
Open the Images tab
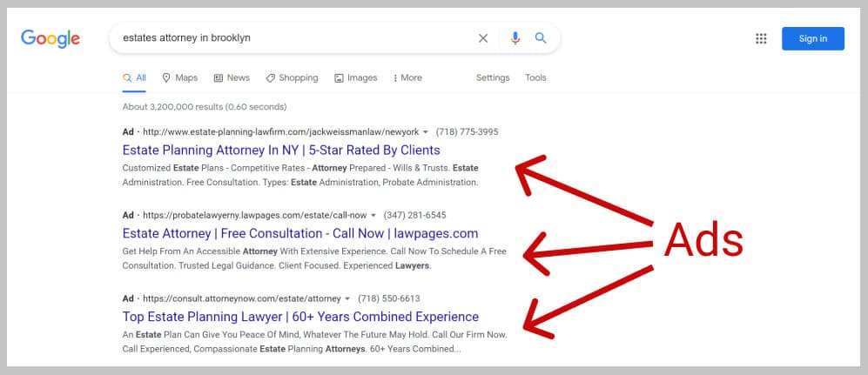[x=356, y=78]
